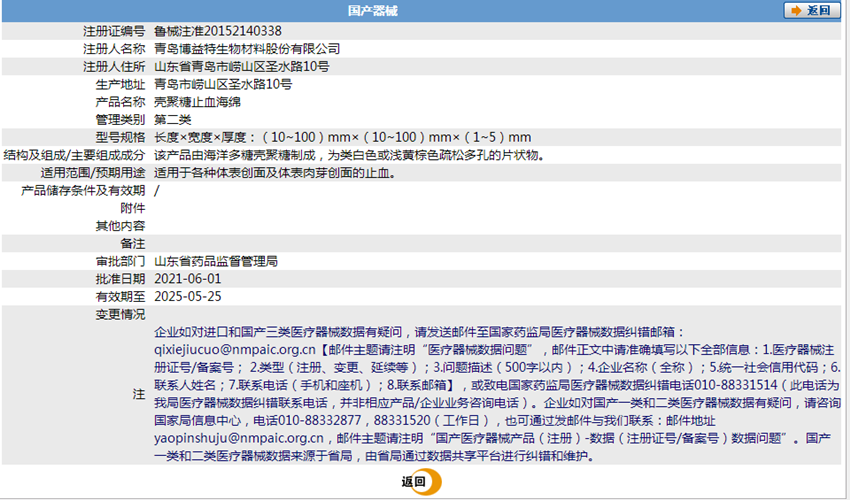850x500 pixels.
Task: Click the 注册证编号 label
Action: click(114, 31)
